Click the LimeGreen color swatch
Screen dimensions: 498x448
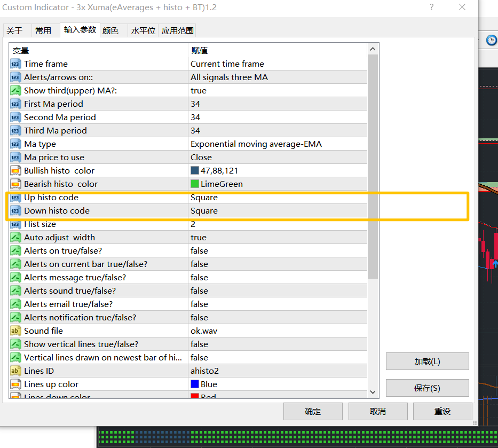pyautogui.click(x=195, y=184)
